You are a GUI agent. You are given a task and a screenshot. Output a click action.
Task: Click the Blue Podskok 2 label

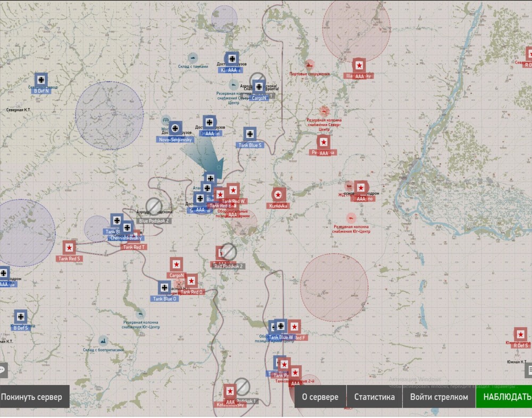point(154,221)
